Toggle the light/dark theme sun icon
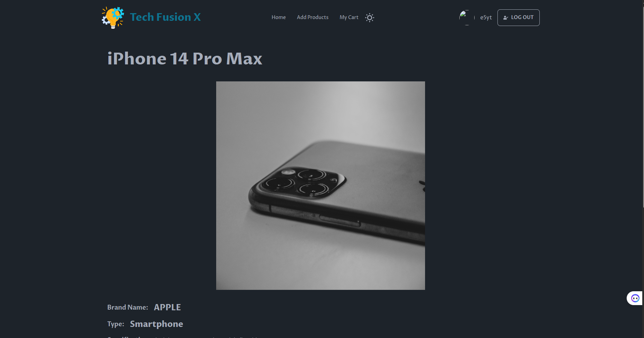Screen dimensions: 644x338 (x=370, y=18)
